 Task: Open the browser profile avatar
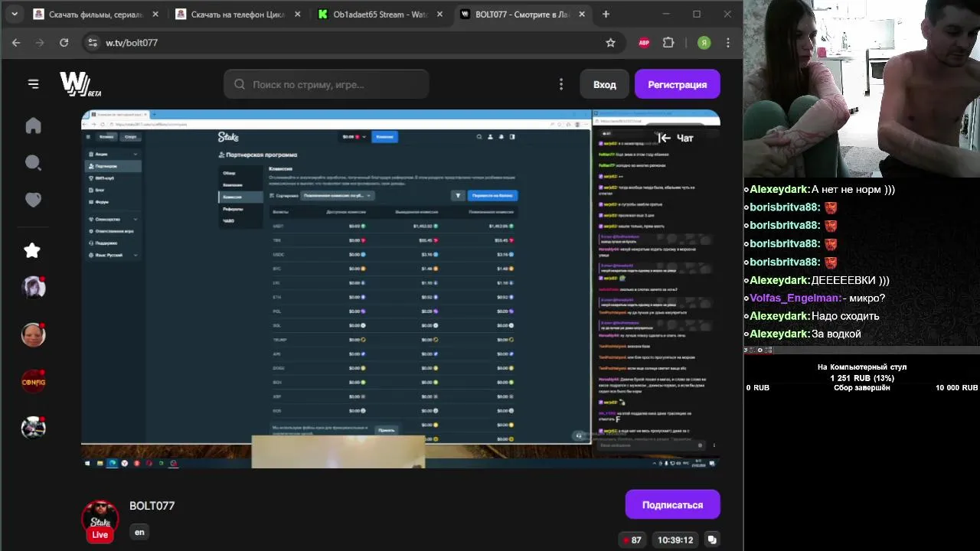(x=704, y=43)
